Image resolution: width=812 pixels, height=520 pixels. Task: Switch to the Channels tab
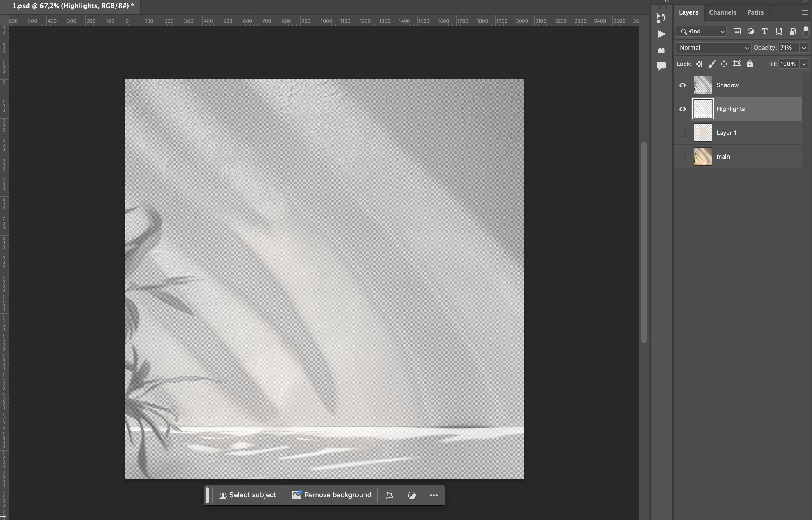[x=722, y=12]
